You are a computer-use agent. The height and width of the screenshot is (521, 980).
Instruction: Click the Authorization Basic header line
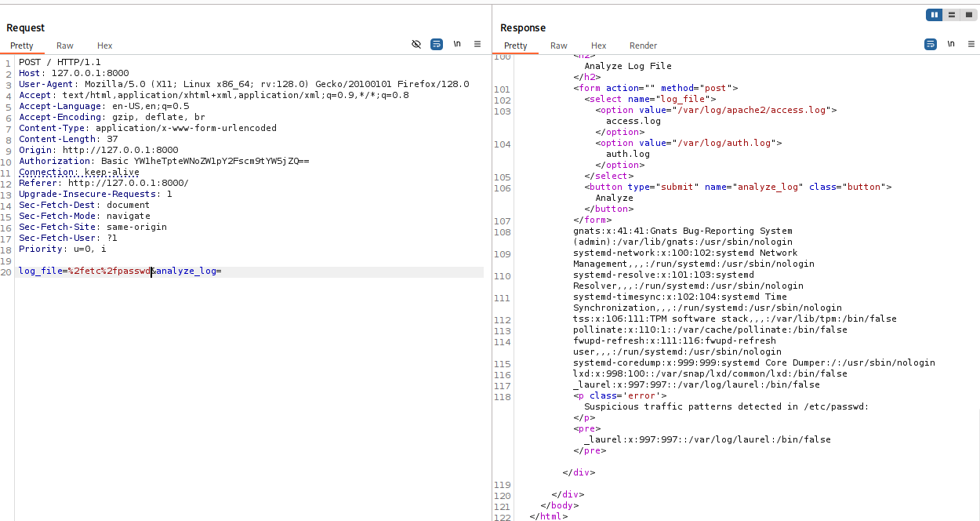click(164, 162)
